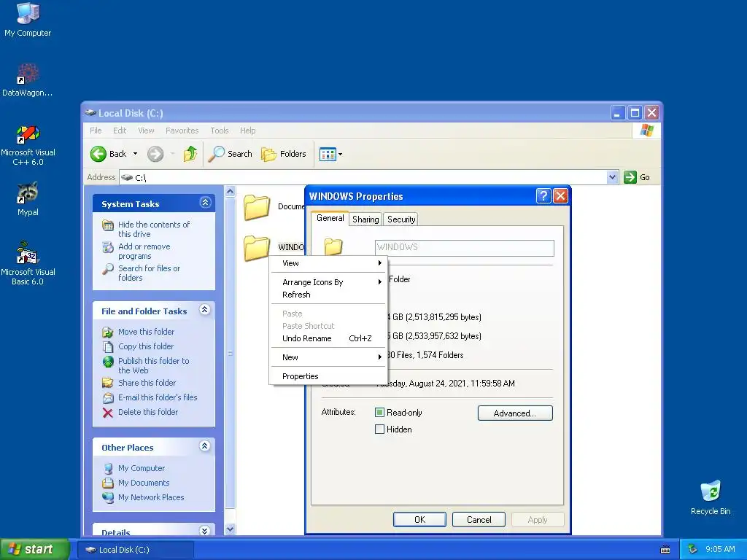
Task: Open Advanced attributes dialog
Action: (x=515, y=413)
